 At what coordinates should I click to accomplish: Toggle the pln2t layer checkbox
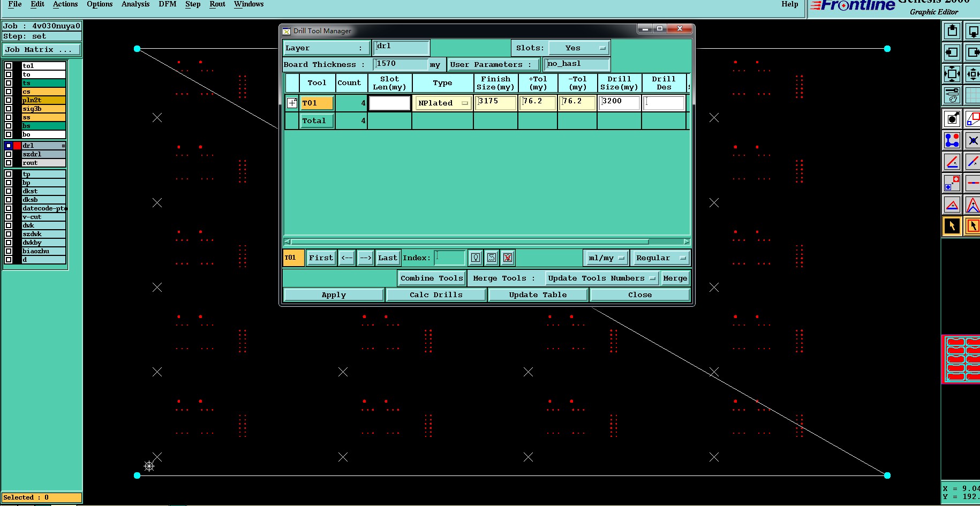9,100
